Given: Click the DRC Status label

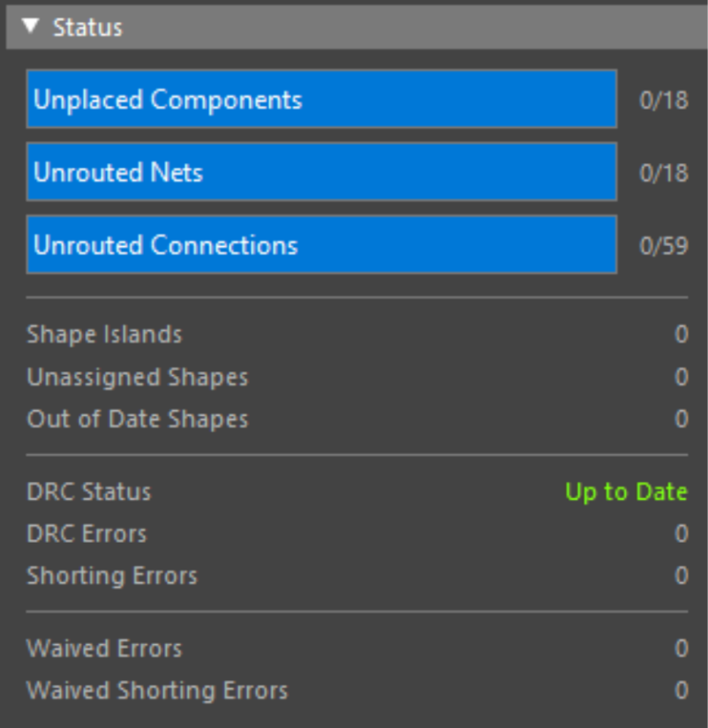Looking at the screenshot, I should coord(88,491).
